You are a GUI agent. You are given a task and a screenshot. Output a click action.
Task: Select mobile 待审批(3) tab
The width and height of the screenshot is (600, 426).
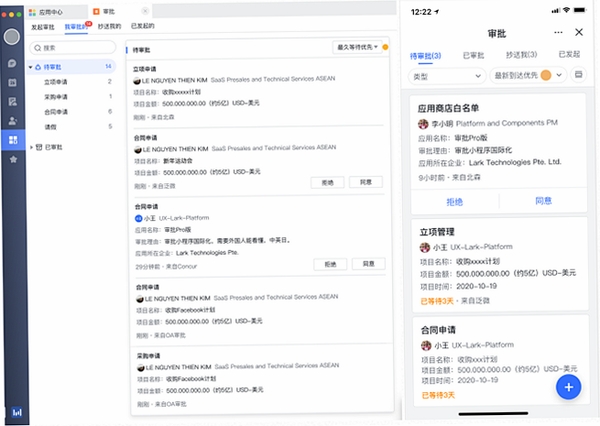[425, 56]
